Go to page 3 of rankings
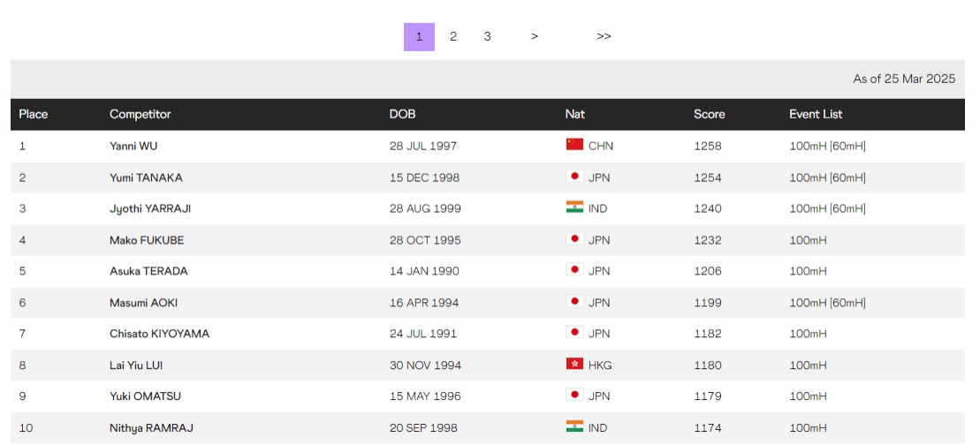Screen dimensions: 980x445 click(x=487, y=37)
